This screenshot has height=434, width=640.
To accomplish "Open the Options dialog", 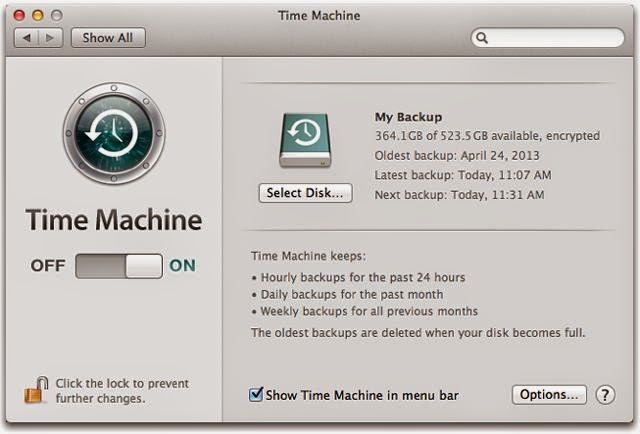I will pyautogui.click(x=549, y=394).
